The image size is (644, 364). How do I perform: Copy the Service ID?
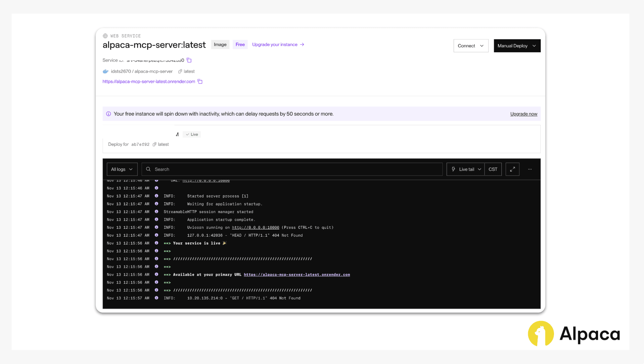tap(189, 60)
